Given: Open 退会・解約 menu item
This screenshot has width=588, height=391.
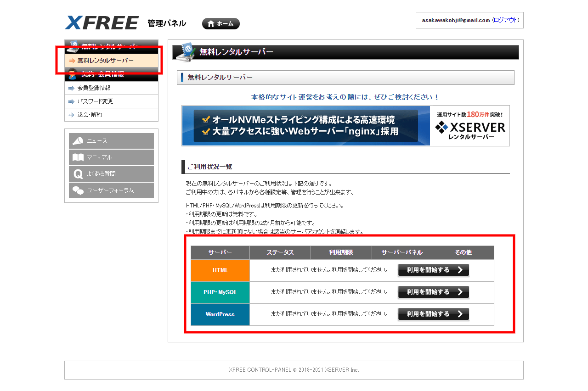Looking at the screenshot, I should coord(112,115).
